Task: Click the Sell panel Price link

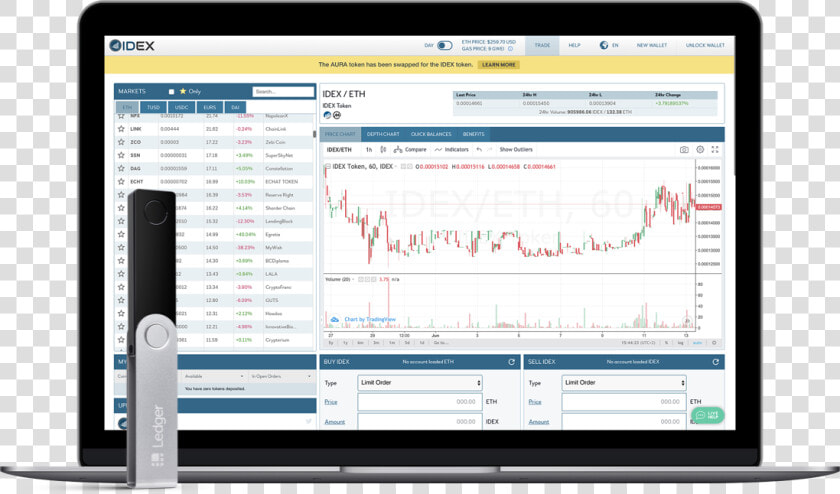Action: [535, 402]
